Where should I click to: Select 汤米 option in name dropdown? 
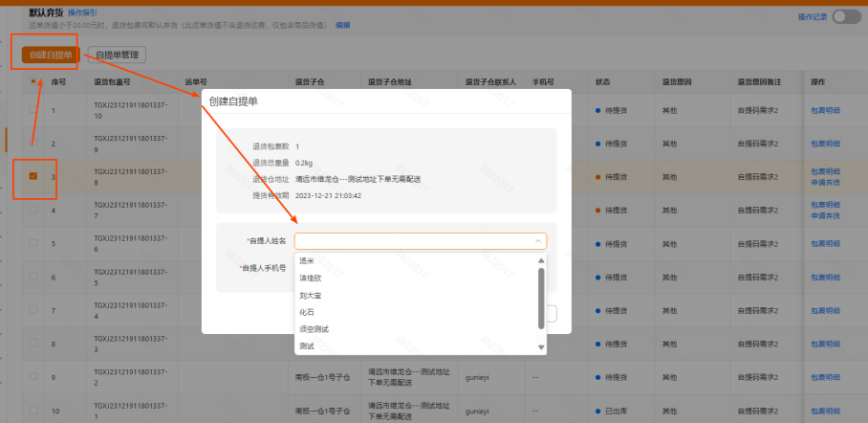pos(306,260)
